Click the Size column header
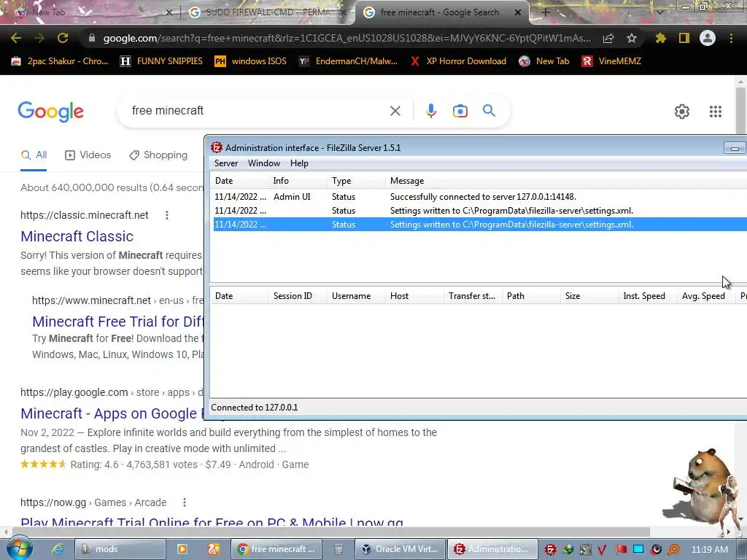 click(x=589, y=296)
